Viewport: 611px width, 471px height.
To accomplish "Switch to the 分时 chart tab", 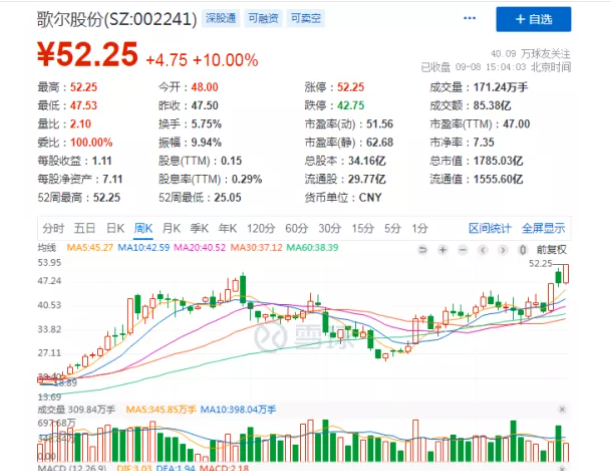I will tap(53, 228).
